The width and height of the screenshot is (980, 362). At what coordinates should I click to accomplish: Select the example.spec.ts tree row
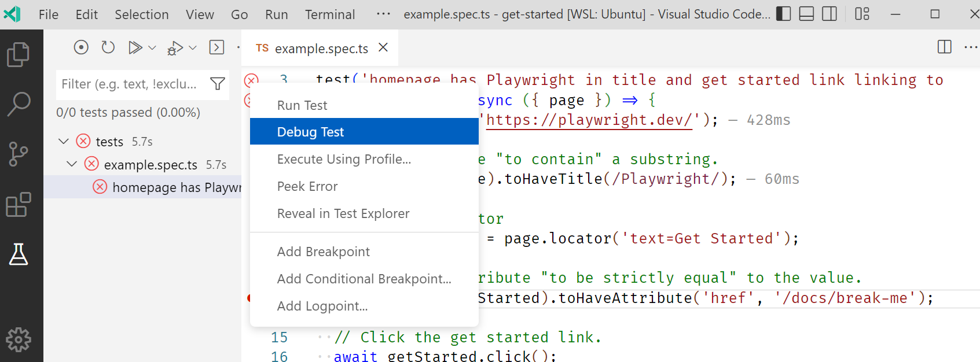pos(142,164)
